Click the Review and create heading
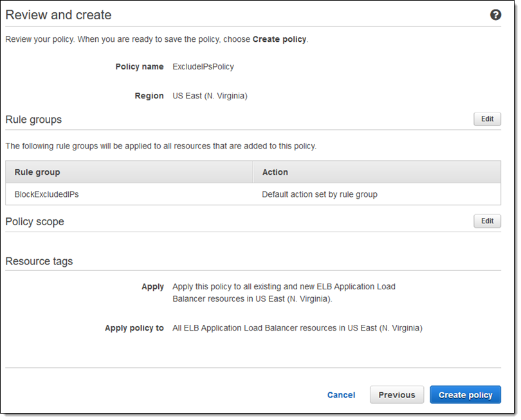Viewport: 521px width, 420px height. [59, 15]
